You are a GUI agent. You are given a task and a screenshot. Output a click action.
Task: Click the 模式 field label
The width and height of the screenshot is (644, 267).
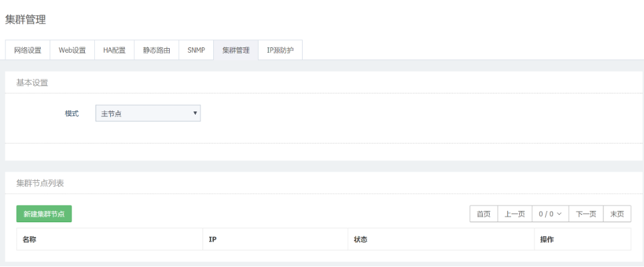point(71,113)
